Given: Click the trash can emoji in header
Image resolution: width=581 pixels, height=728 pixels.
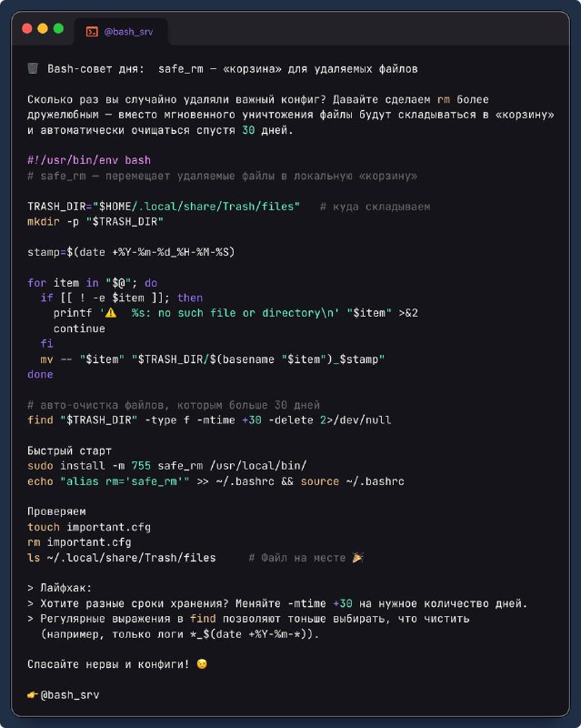Looking at the screenshot, I should tap(33, 69).
